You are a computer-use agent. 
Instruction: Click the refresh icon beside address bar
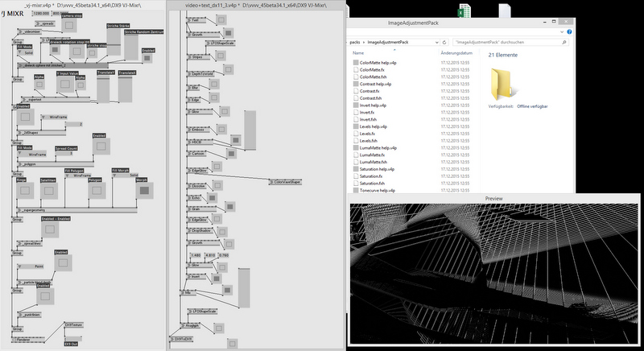[x=444, y=41]
